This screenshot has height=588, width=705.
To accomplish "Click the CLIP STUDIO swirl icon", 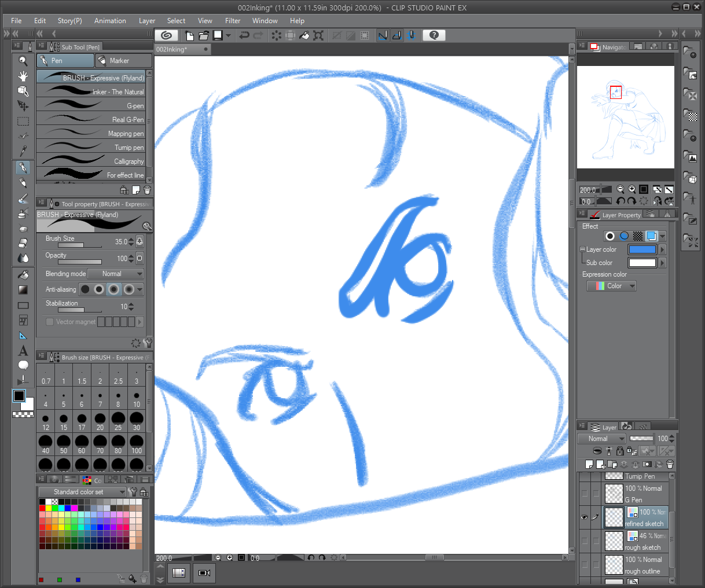I will click(166, 35).
